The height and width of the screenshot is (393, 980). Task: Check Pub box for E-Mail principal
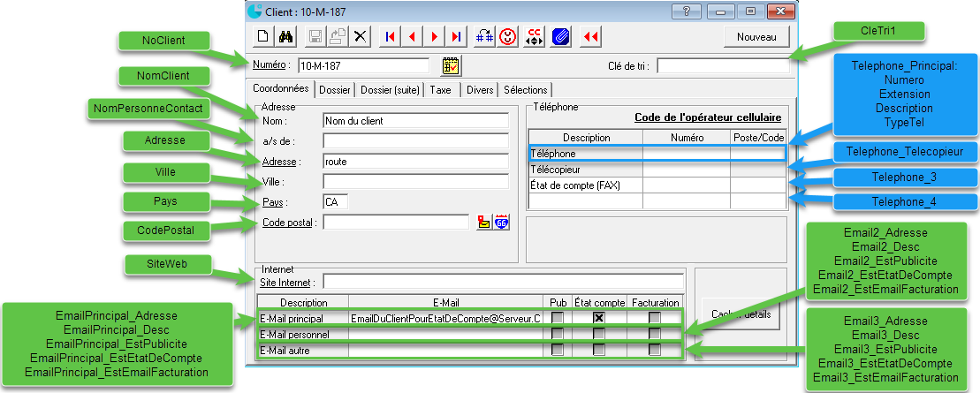click(x=557, y=318)
